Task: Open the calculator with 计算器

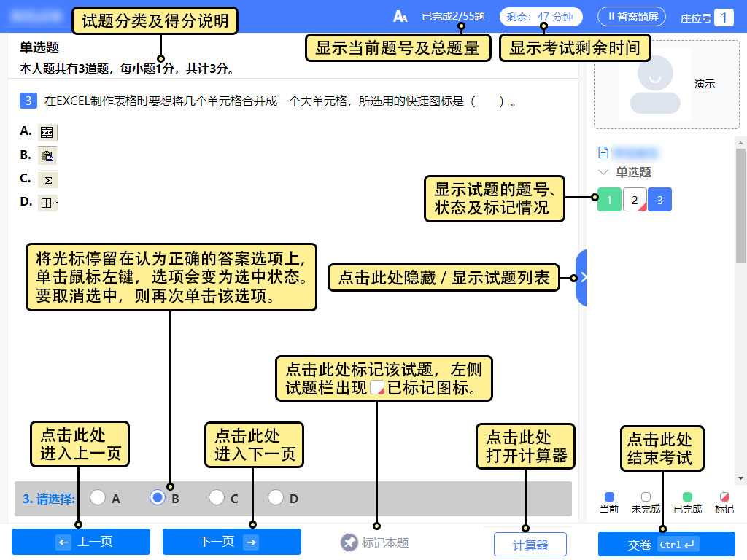Action: (530, 544)
